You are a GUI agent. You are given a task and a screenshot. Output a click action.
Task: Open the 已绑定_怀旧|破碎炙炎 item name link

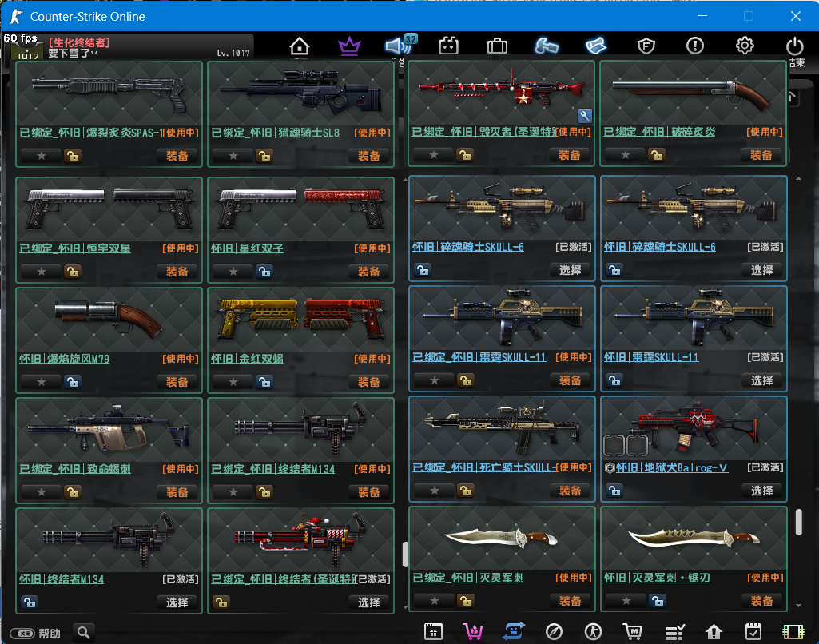[x=659, y=132]
